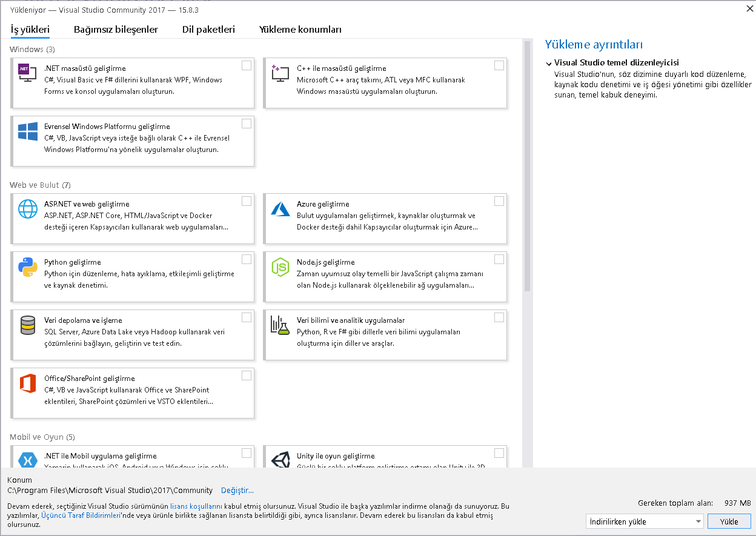Click the Azure geliştirme logo icon
Viewport: 756px width, 536px height.
click(280, 209)
